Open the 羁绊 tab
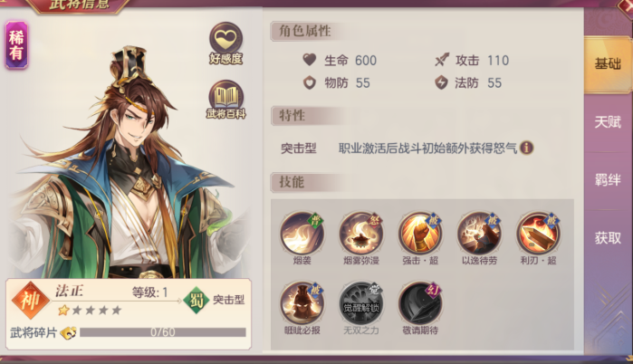Image resolution: width=633 pixels, height=364 pixels. pyautogui.click(x=608, y=179)
